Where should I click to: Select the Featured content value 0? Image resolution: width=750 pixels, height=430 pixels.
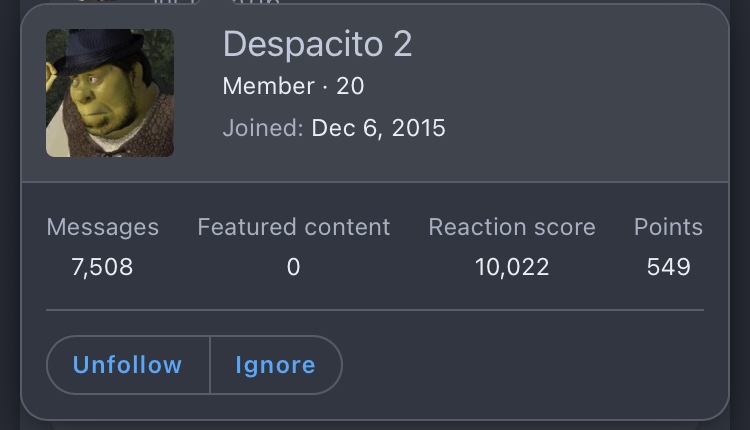294,267
